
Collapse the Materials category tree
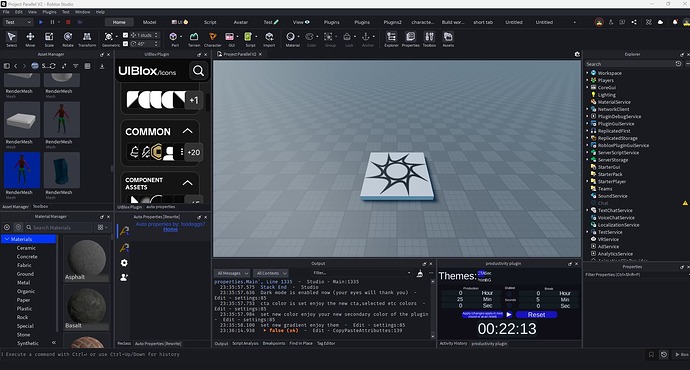[7, 239]
